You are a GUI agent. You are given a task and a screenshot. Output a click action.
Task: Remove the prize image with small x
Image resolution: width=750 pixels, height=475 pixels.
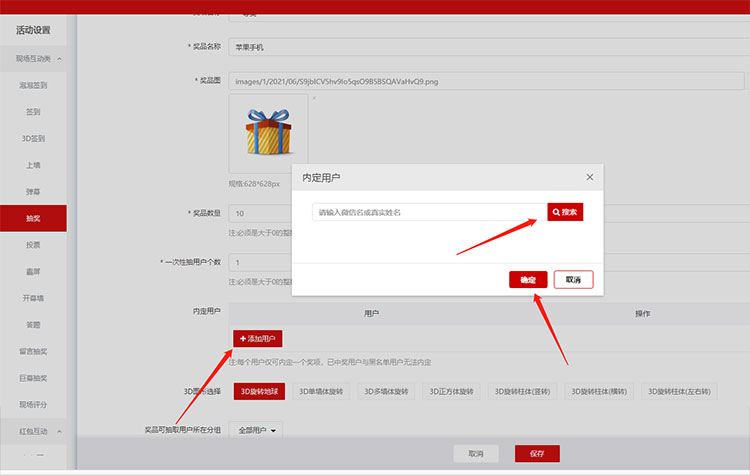[x=314, y=98]
